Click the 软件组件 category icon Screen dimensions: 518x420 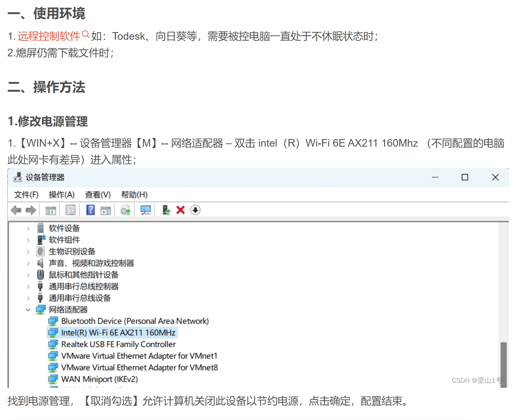41,239
